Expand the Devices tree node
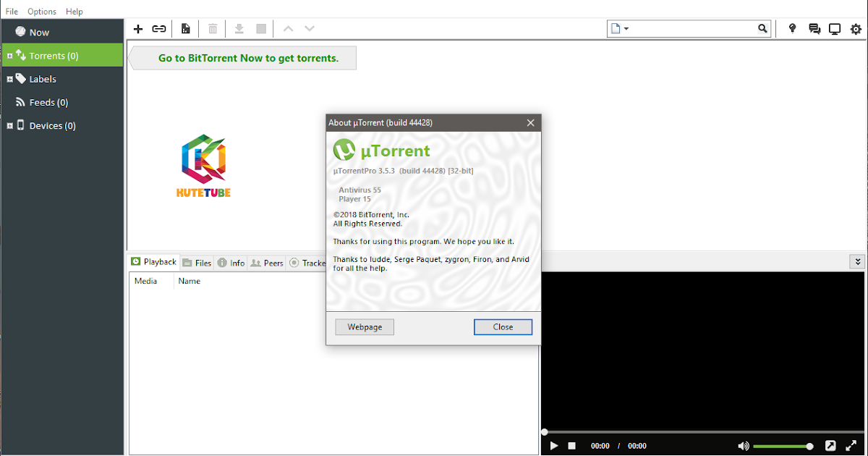 click(9, 125)
